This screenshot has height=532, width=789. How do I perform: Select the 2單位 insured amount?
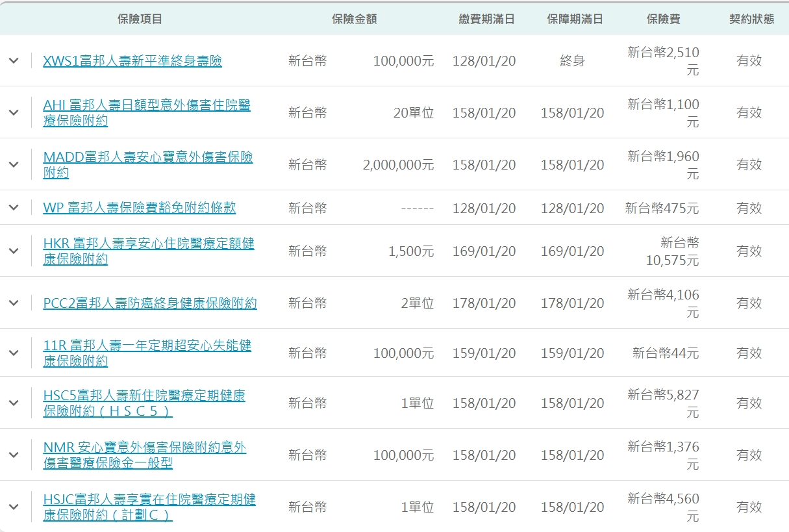[417, 303]
